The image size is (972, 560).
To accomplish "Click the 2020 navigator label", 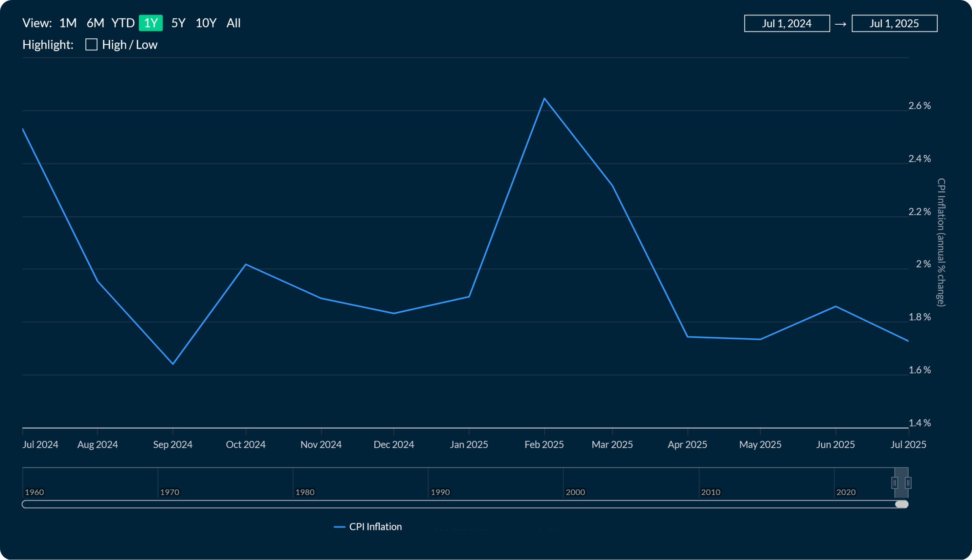I will [846, 492].
